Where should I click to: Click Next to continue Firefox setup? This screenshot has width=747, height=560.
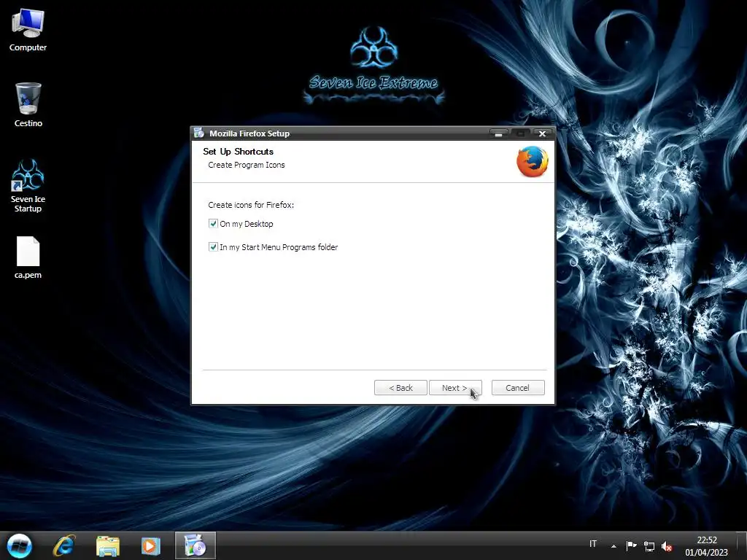click(x=455, y=388)
